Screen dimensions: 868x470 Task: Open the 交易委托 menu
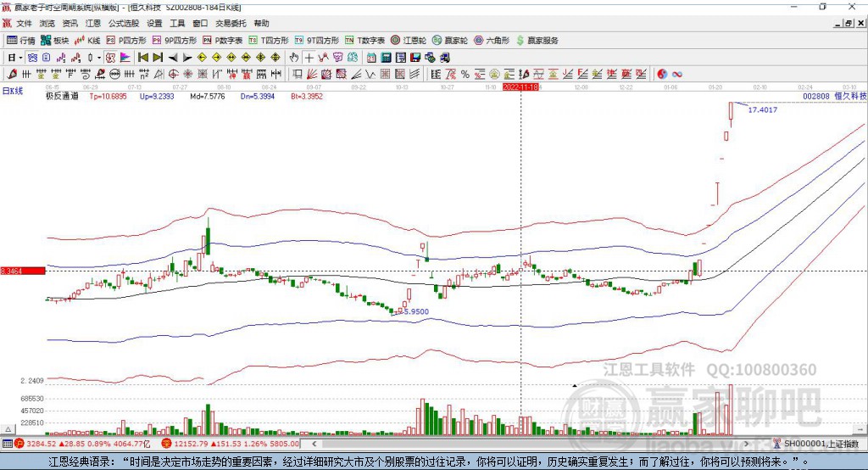[231, 23]
